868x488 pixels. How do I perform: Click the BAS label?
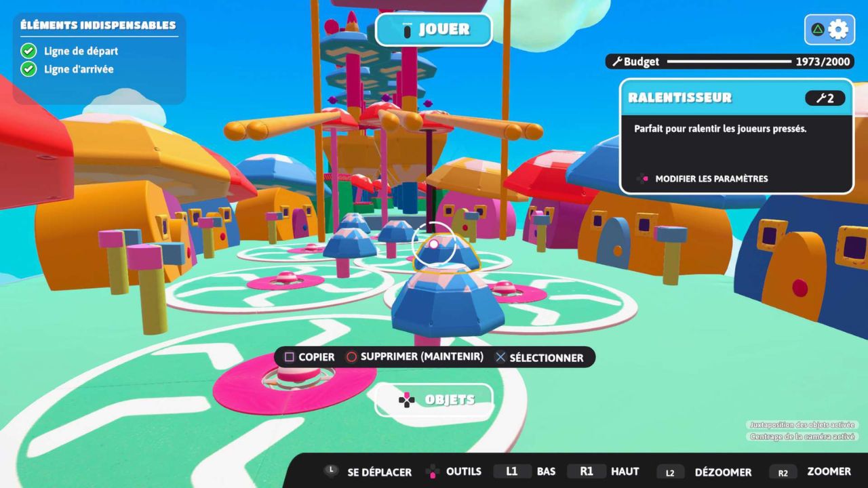click(547, 472)
